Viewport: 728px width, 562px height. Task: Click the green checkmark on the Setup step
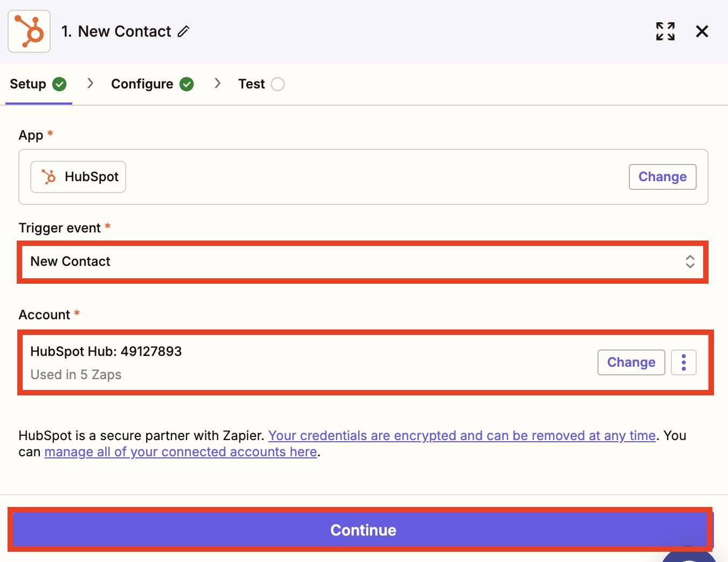pos(60,84)
